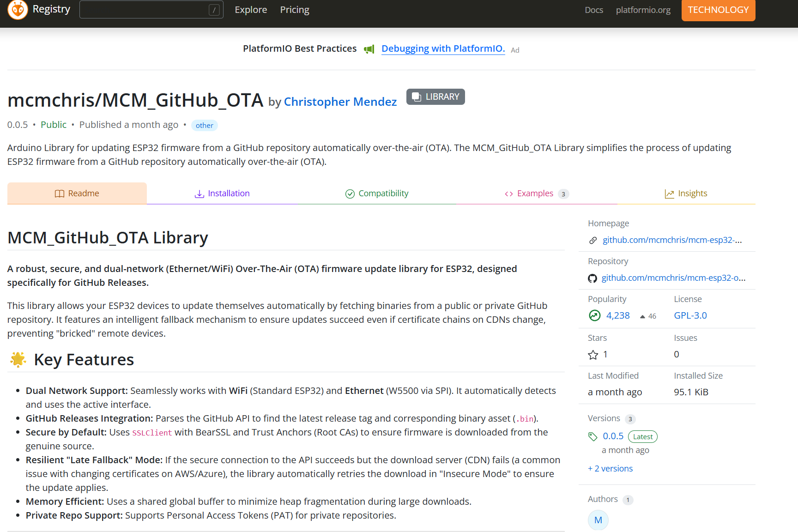Screen dimensions: 798x532
Task: Switch to the Installation tab
Action: coord(222,193)
